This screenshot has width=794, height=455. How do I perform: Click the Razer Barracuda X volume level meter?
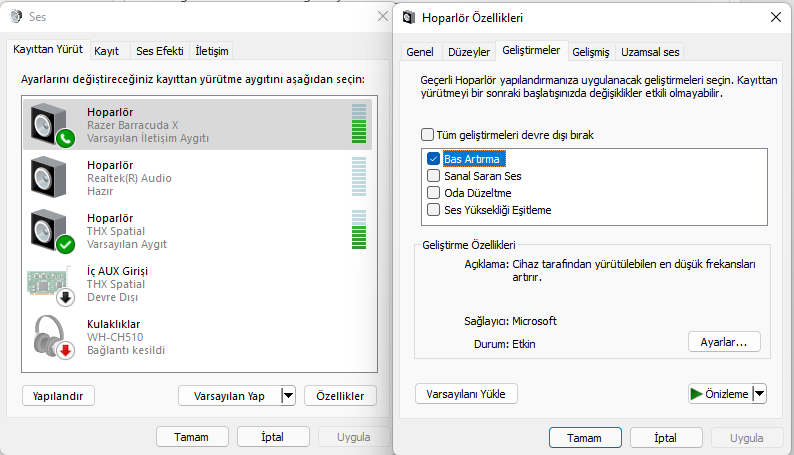(x=359, y=124)
